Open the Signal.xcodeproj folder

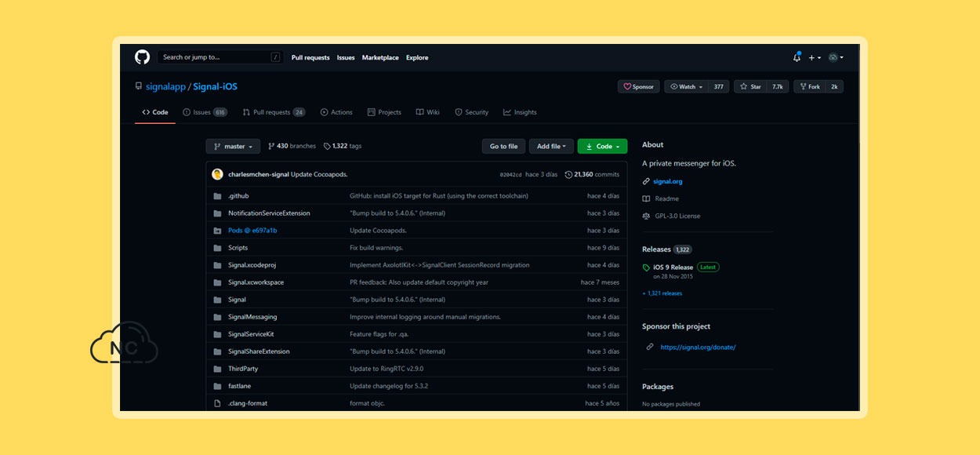252,265
